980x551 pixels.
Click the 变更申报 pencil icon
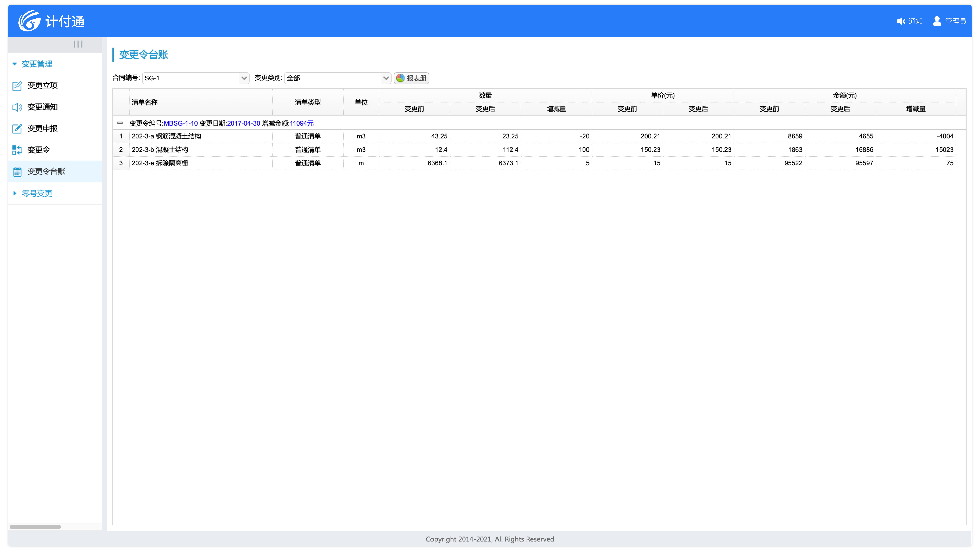pos(17,129)
